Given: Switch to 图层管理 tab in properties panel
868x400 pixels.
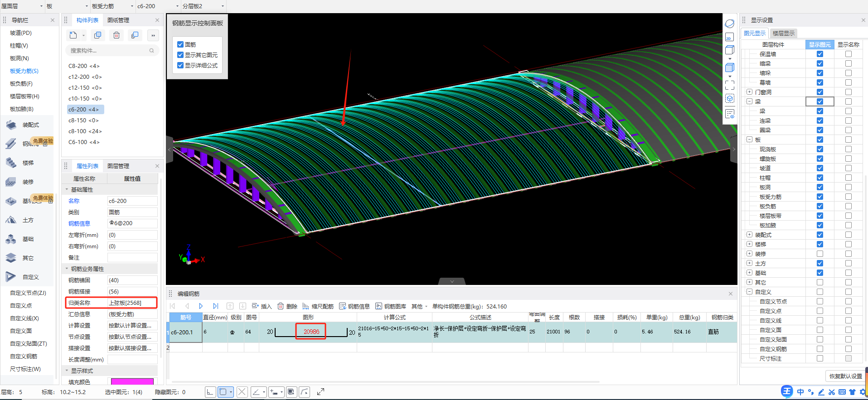Looking at the screenshot, I should point(118,166).
